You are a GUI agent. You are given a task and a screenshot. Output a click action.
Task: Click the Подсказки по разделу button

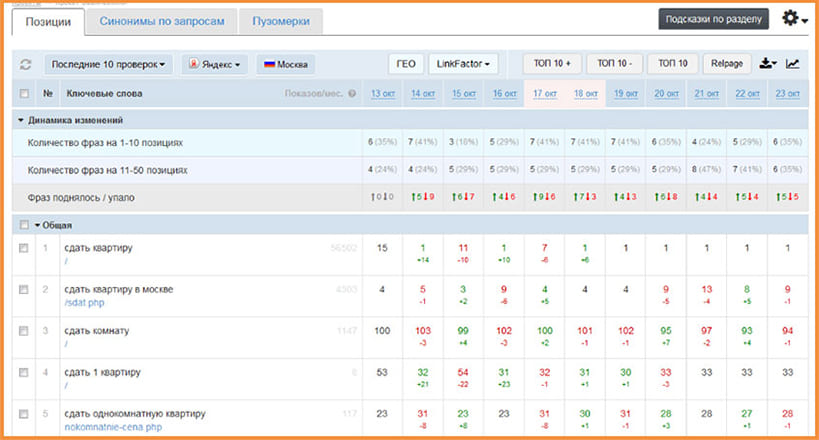[713, 19]
